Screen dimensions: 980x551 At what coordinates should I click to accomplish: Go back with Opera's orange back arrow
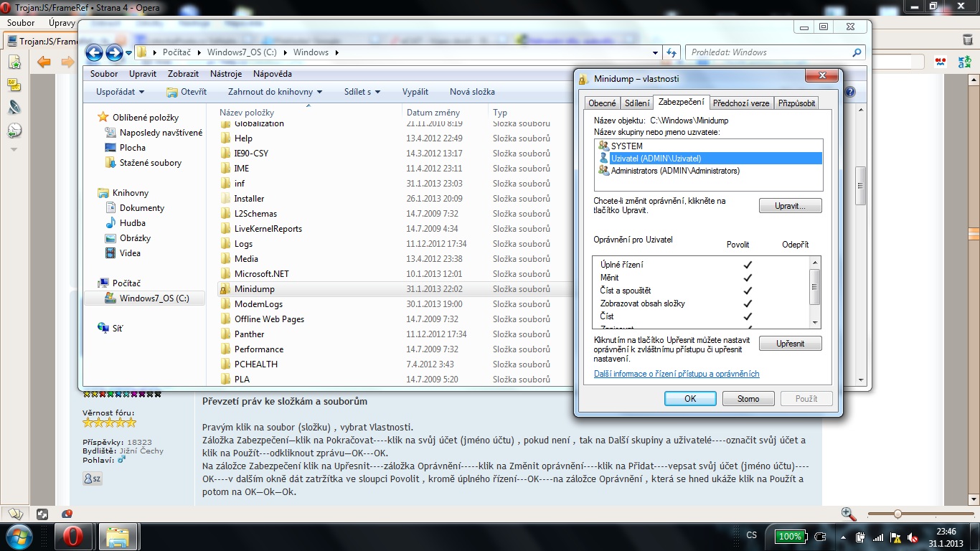(44, 62)
